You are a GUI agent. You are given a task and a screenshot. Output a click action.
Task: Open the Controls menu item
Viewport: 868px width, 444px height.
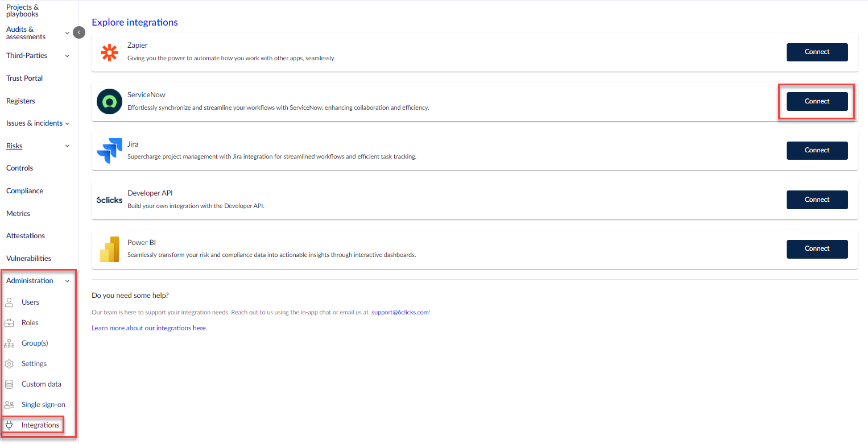[20, 168]
